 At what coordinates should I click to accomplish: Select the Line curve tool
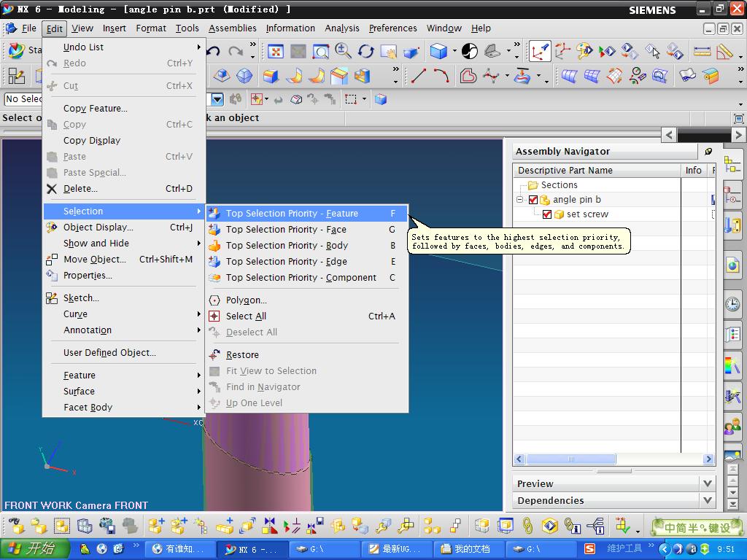point(418,76)
